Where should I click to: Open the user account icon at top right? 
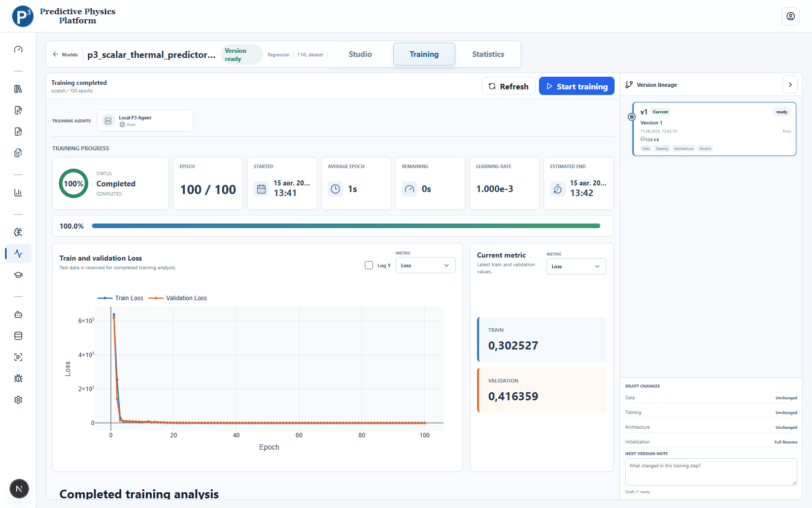point(791,16)
